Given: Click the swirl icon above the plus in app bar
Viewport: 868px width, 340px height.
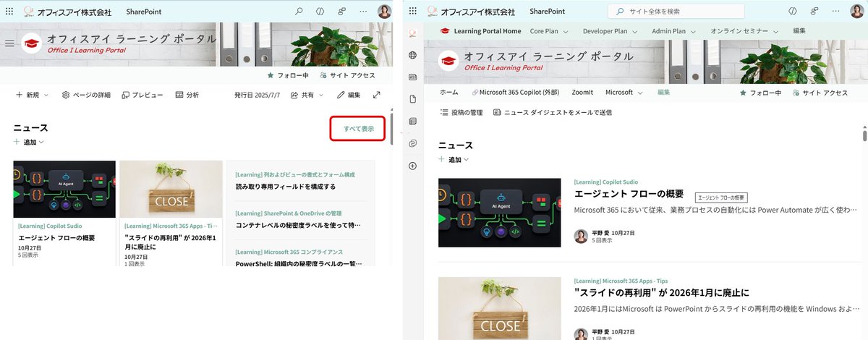Looking at the screenshot, I should coord(413,143).
